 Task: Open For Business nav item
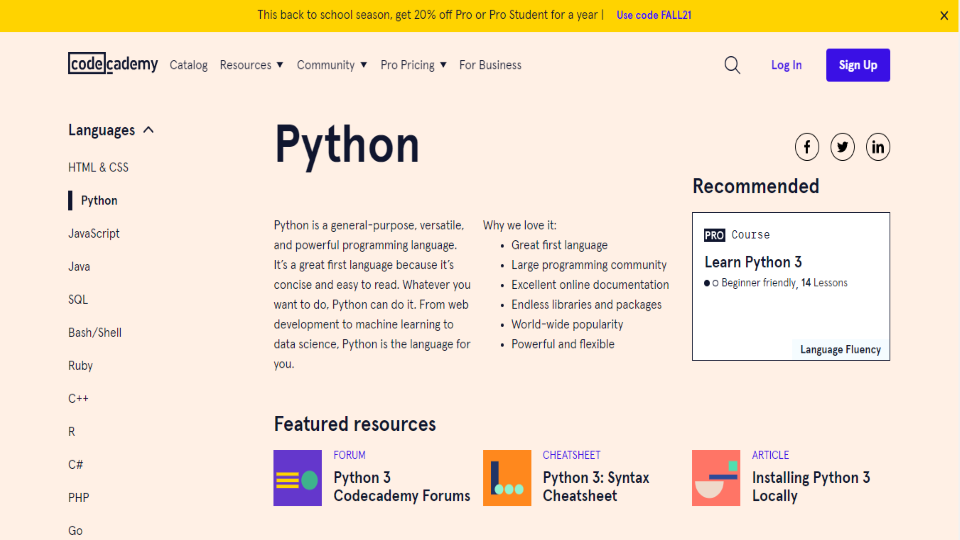[x=490, y=65]
